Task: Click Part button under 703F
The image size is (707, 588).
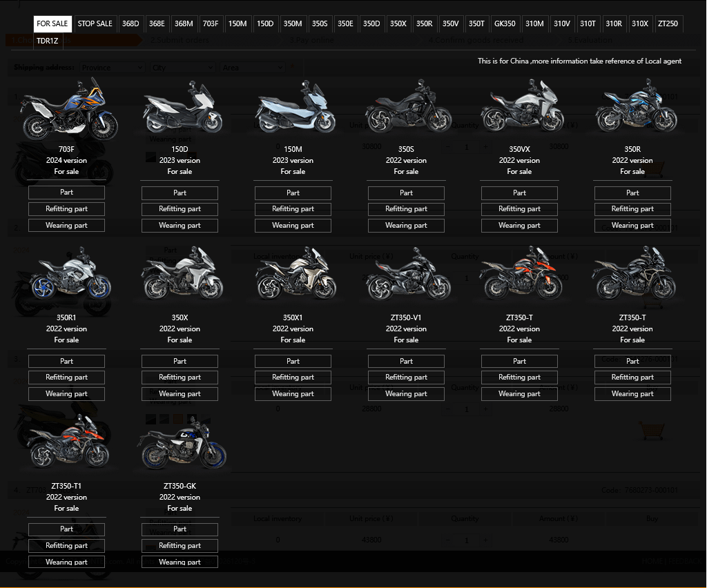Action: pyautogui.click(x=67, y=193)
